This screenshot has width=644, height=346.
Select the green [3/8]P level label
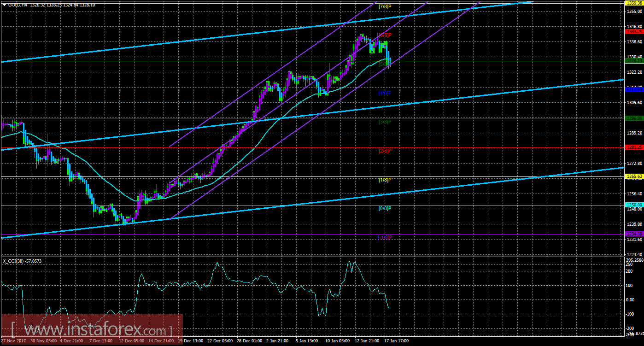pyautogui.click(x=385, y=122)
